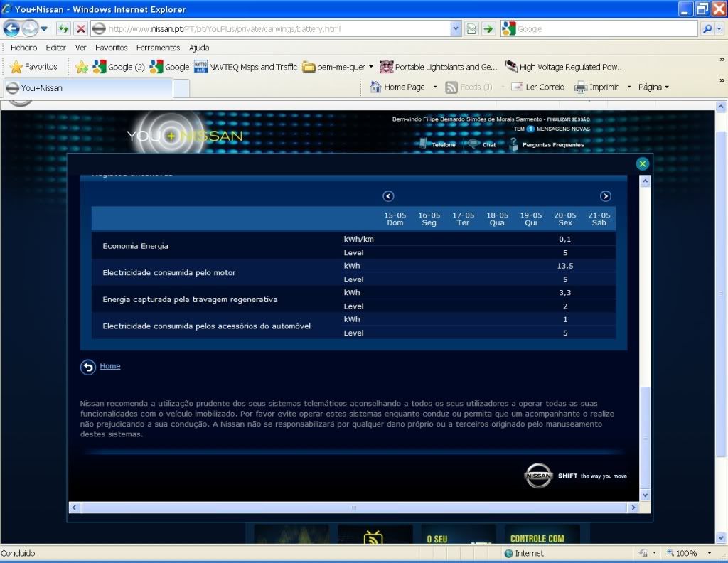Click the CONTROLE COM thumbnail banner
The width and height of the screenshot is (728, 563).
[542, 535]
